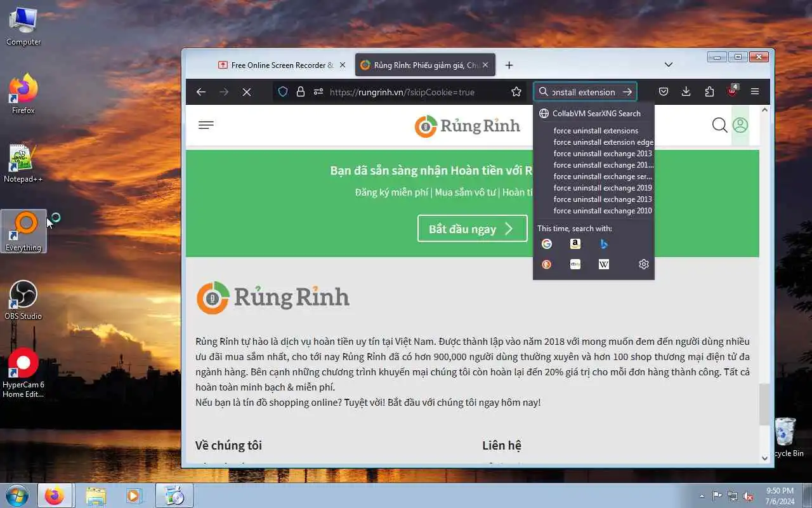Search this time with Google
This screenshot has height=508, width=812.
[x=547, y=244]
